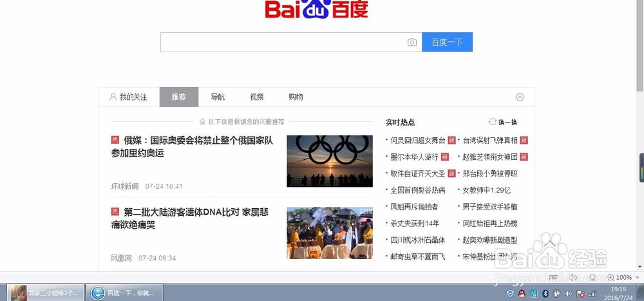Click the 新 badge beside 墨尔本华人游行
The width and height of the screenshot is (644, 301).
click(445, 157)
